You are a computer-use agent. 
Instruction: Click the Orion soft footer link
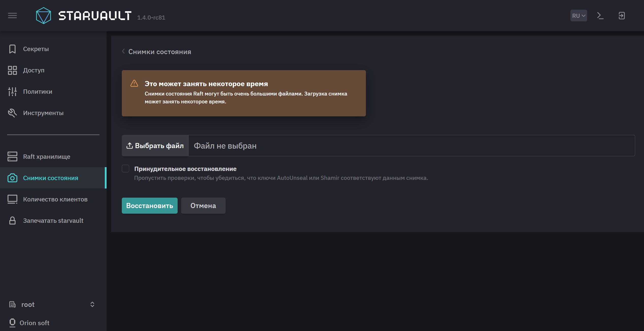tap(35, 323)
